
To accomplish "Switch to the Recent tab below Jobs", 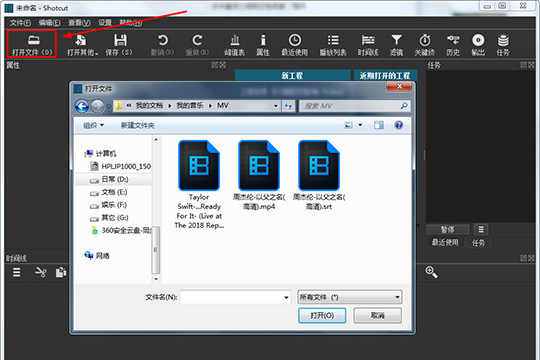I will pos(445,243).
